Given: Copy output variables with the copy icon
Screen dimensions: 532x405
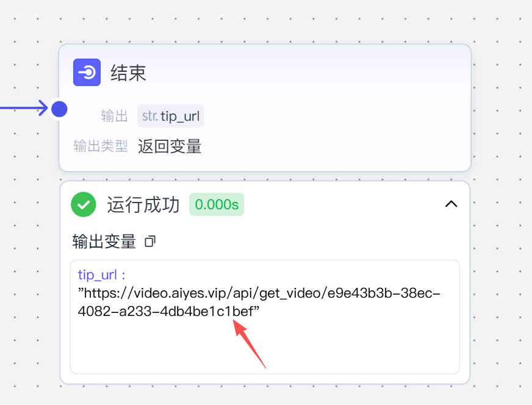Looking at the screenshot, I should pos(150,242).
